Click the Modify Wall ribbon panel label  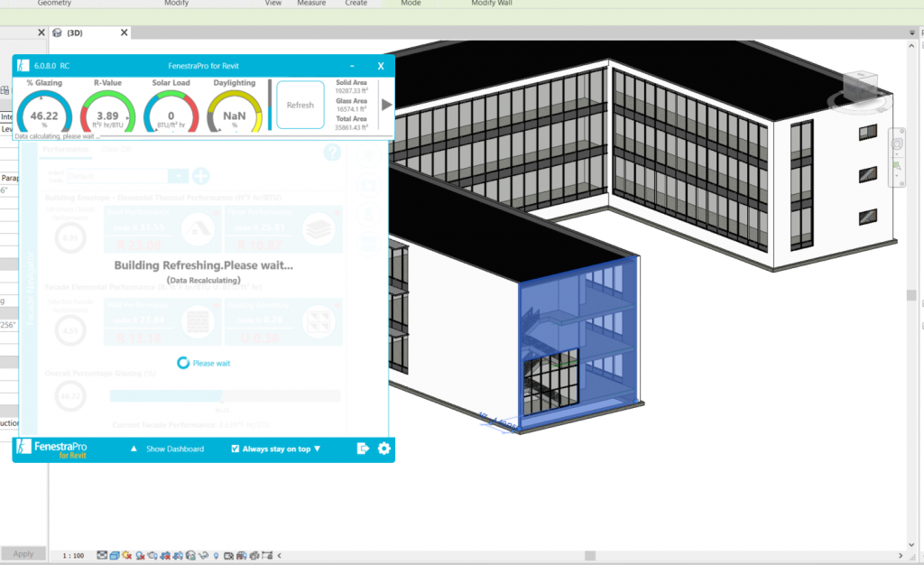492,3
